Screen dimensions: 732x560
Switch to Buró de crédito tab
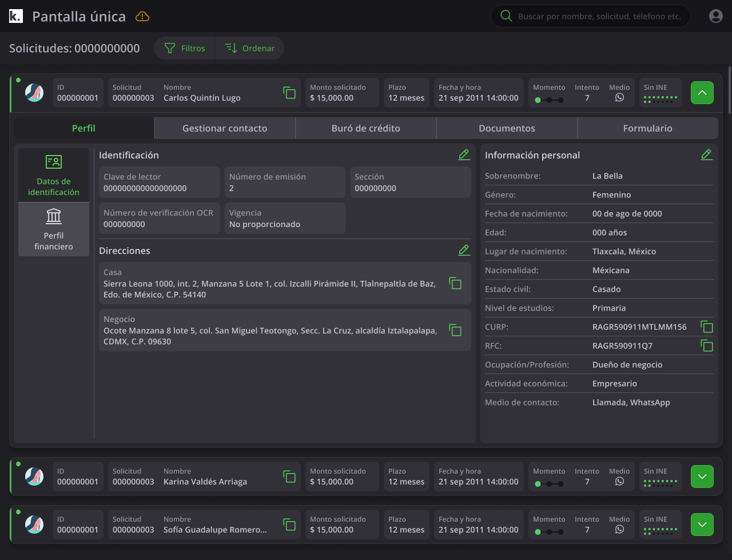(x=366, y=128)
